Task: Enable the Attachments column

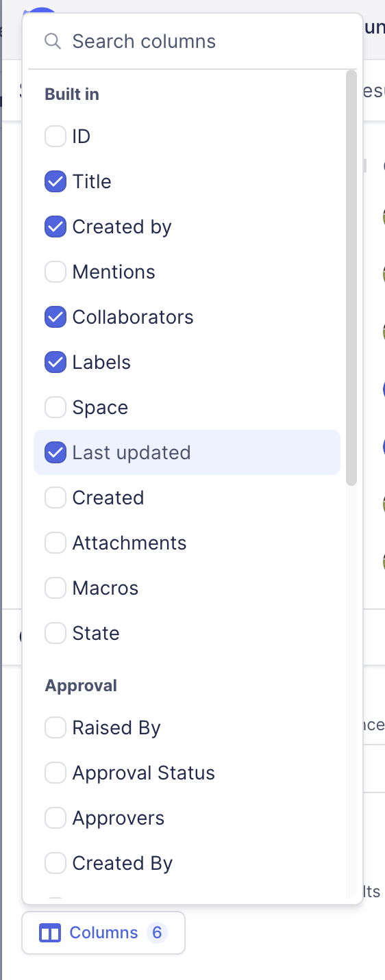Action: coord(55,543)
